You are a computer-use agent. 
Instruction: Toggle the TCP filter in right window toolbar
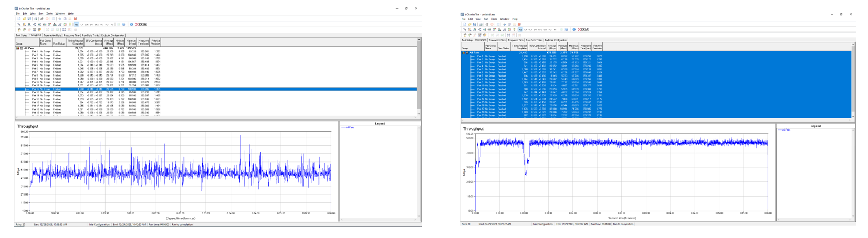click(x=525, y=30)
